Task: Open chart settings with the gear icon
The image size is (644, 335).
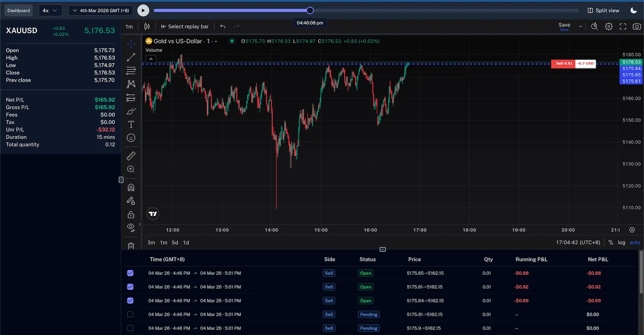Action: [609, 26]
